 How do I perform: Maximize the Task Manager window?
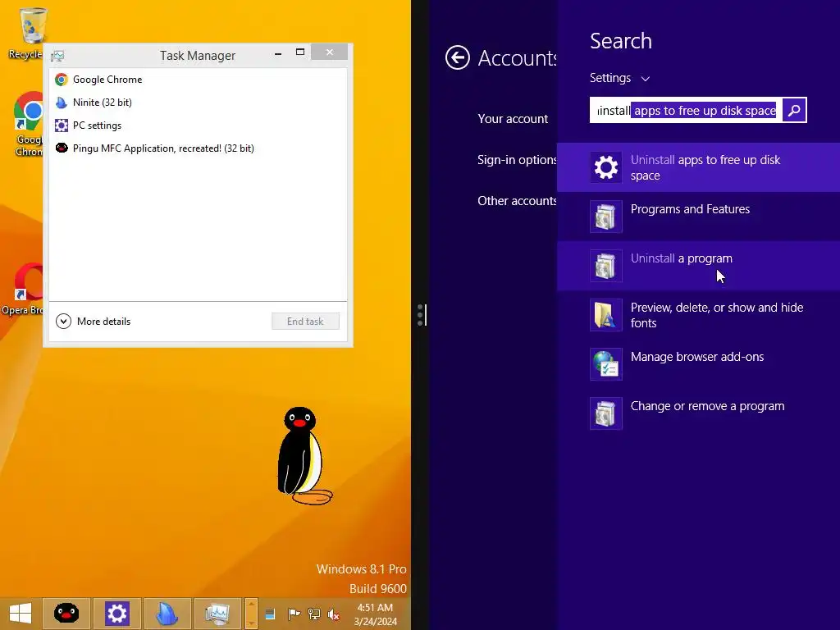pos(300,52)
